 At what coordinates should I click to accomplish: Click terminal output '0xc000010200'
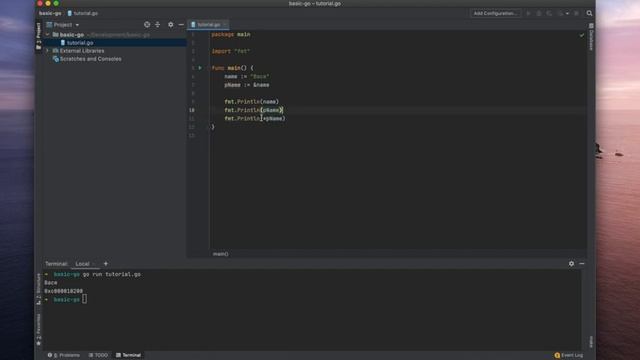(64, 291)
